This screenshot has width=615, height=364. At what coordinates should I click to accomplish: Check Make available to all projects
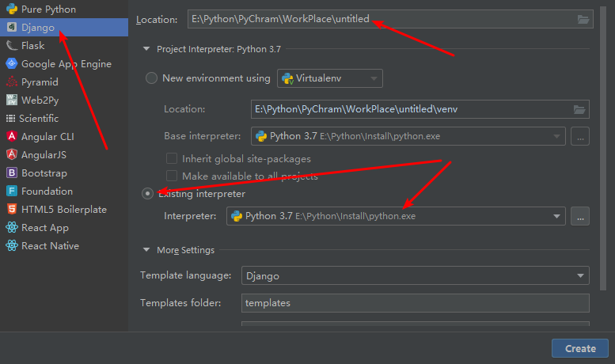pos(172,176)
